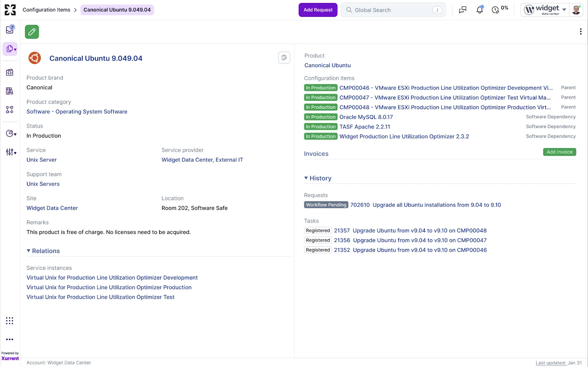Click the Workflow Pending status badge
Image resolution: width=588 pixels, height=367 pixels.
tap(326, 205)
